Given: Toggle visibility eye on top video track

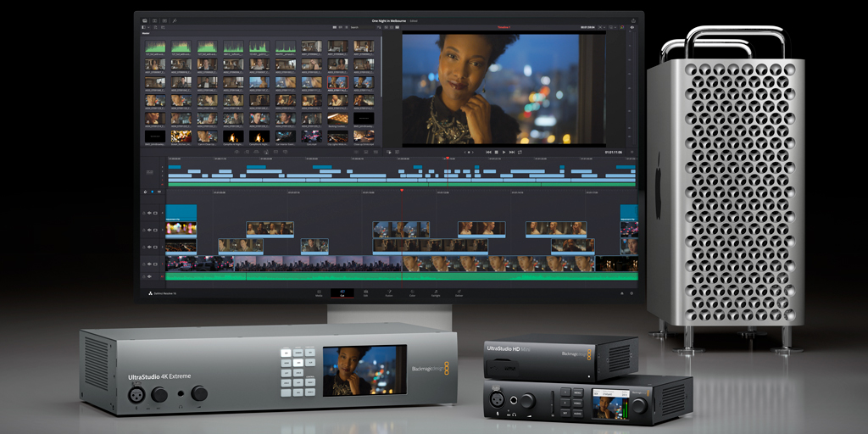Looking at the screenshot, I should [x=149, y=213].
